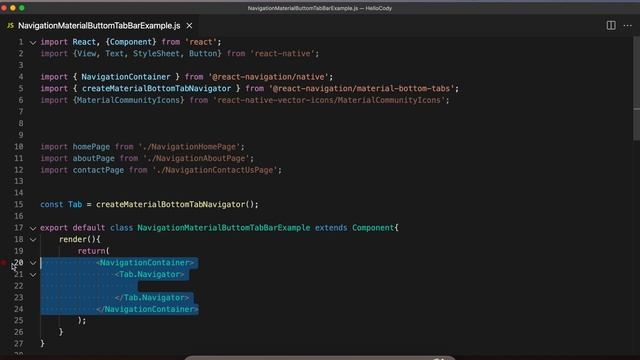640x360 pixels.
Task: Collapse NavigationContainer fold at line 20
Action: pos(33,263)
